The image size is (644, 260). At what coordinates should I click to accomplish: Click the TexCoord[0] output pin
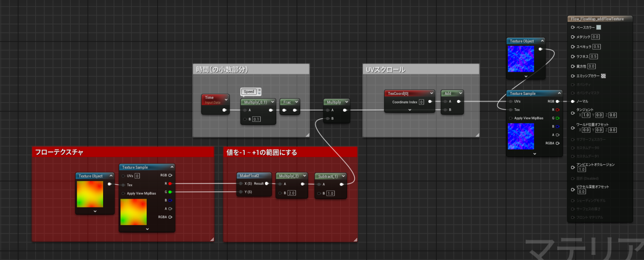(x=430, y=102)
